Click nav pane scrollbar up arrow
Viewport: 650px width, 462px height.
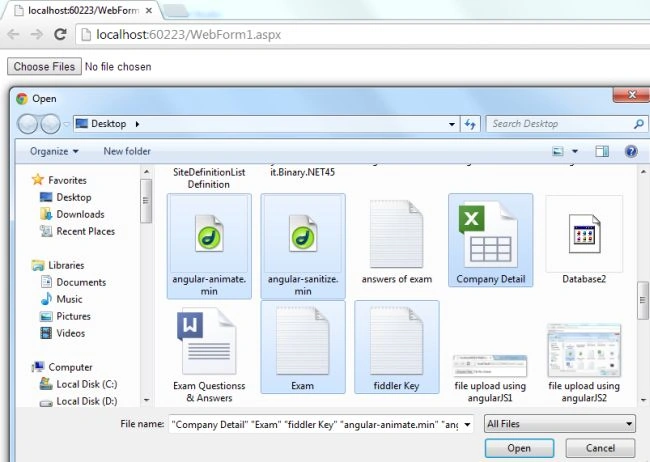146,171
